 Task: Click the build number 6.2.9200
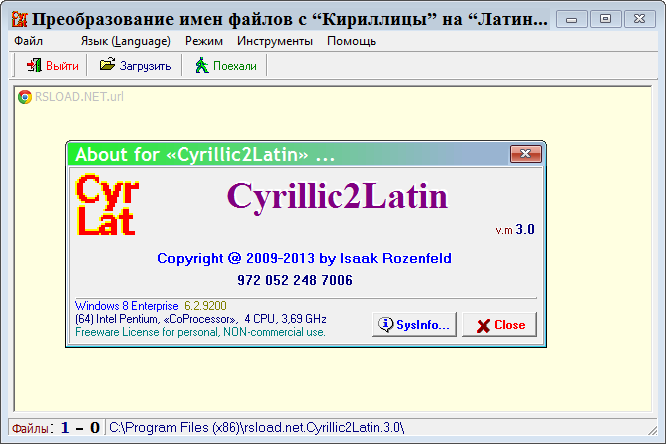[205, 306]
